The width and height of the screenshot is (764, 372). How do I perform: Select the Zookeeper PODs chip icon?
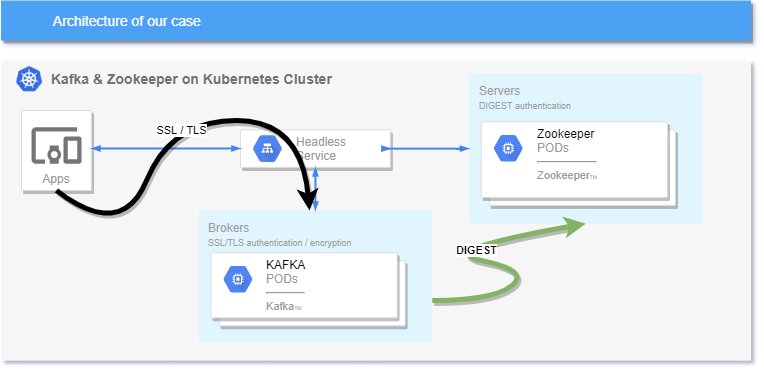[x=508, y=148]
